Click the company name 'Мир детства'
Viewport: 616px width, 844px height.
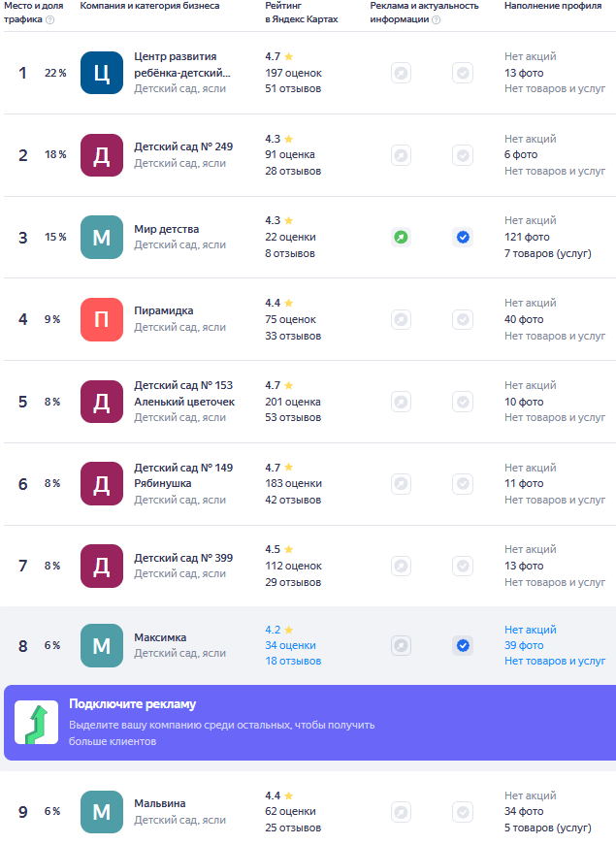(167, 229)
